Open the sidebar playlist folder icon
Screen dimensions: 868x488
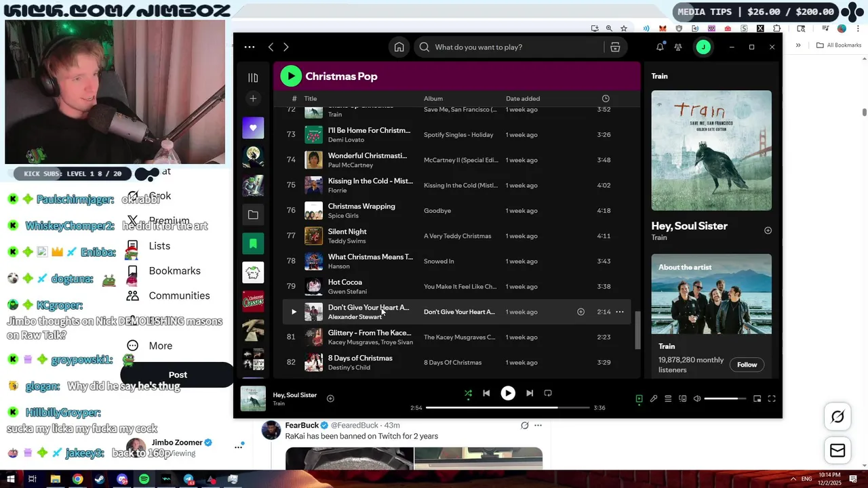coord(253,215)
